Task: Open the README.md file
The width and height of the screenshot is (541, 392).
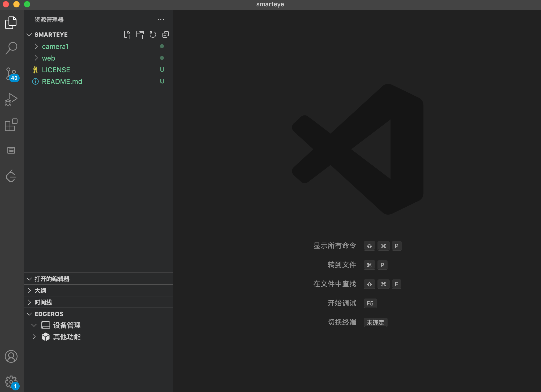Action: (x=62, y=82)
